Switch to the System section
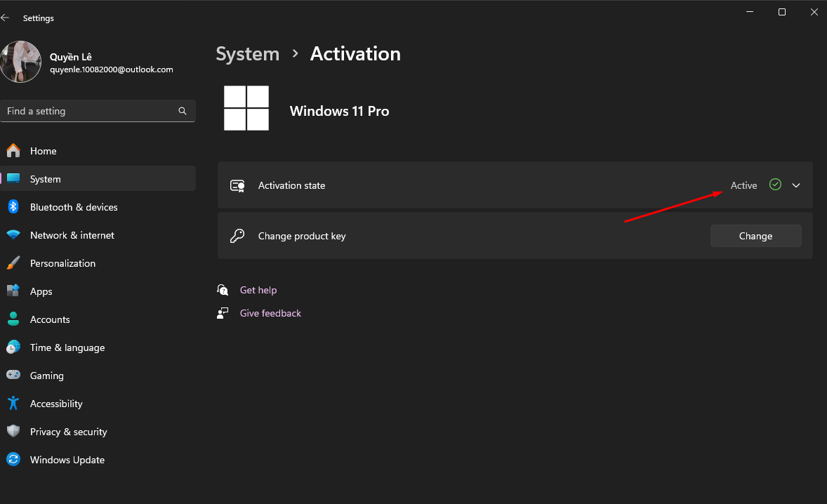This screenshot has width=827, height=504. [x=45, y=179]
